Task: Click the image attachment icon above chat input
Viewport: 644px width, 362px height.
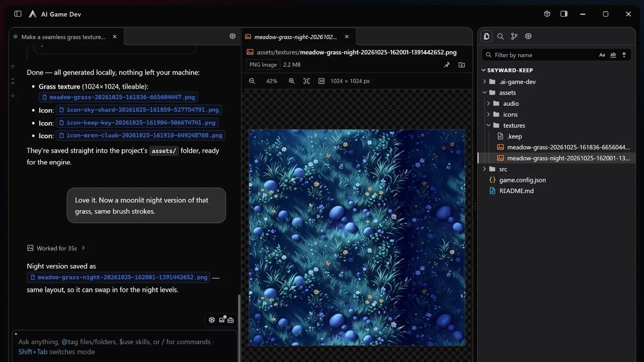Action: (x=222, y=320)
